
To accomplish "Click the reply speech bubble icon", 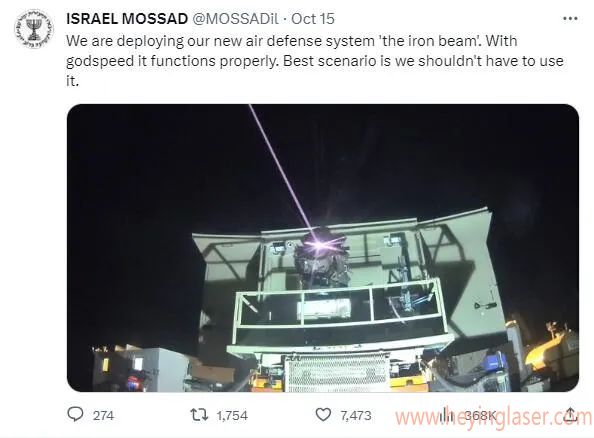I will (75, 414).
